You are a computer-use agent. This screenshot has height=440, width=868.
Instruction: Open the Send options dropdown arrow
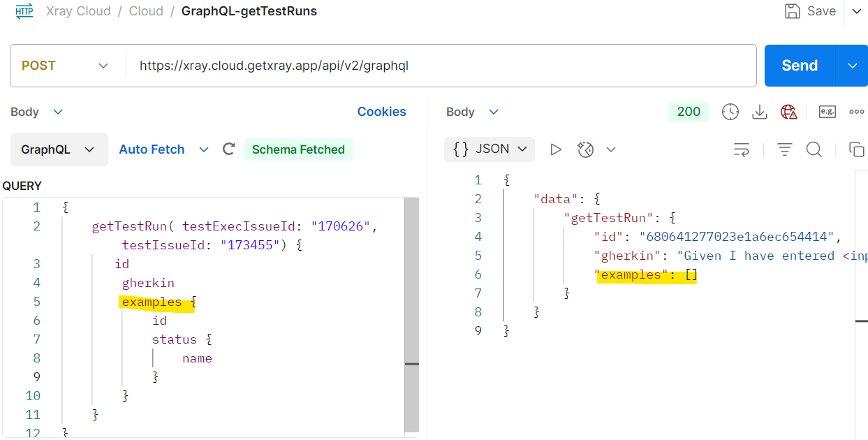pos(852,66)
